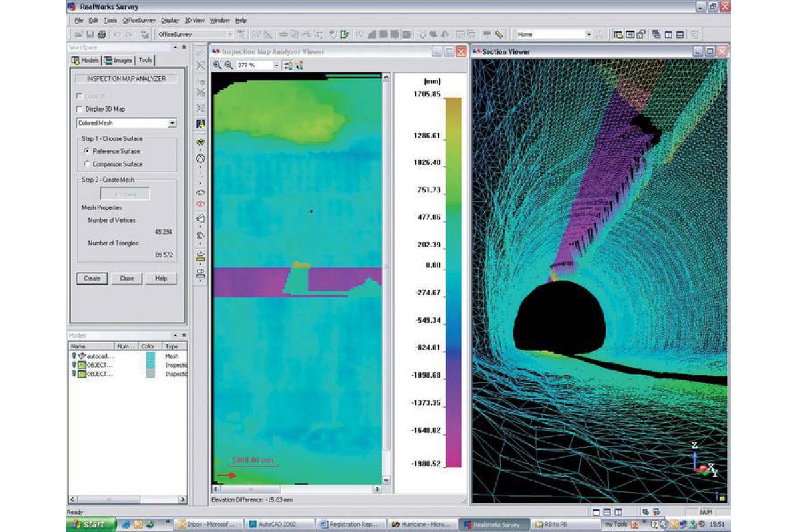The width and height of the screenshot is (798, 532).
Task: Click the Registration Rep... taskbar button
Action: (x=349, y=525)
